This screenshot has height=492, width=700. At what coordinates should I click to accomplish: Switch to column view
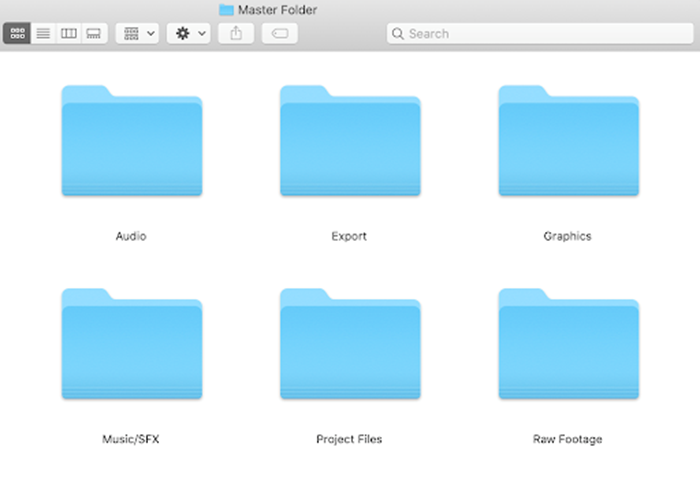(68, 33)
